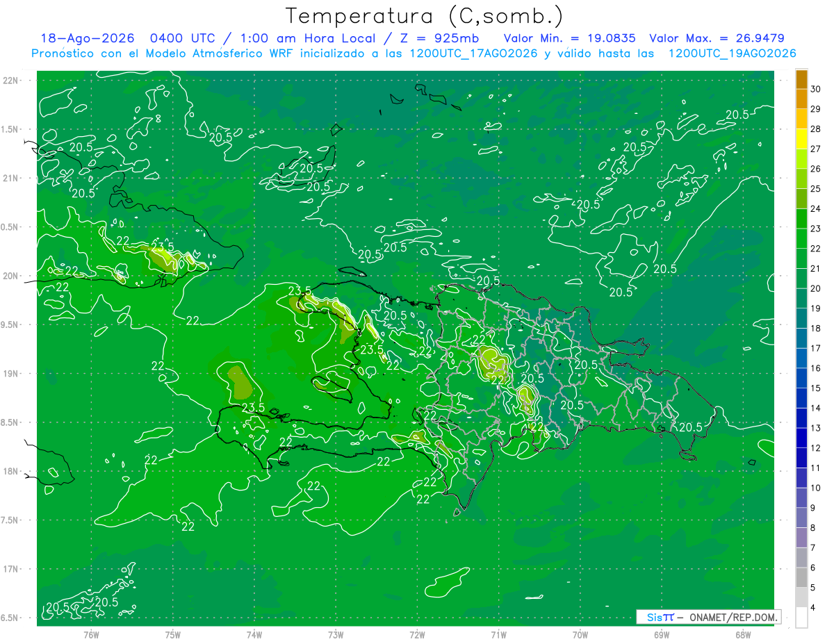Image resolution: width=834 pixels, height=644 pixels.
Task: Click the '20N' latitude axis label
Action: pos(12,276)
